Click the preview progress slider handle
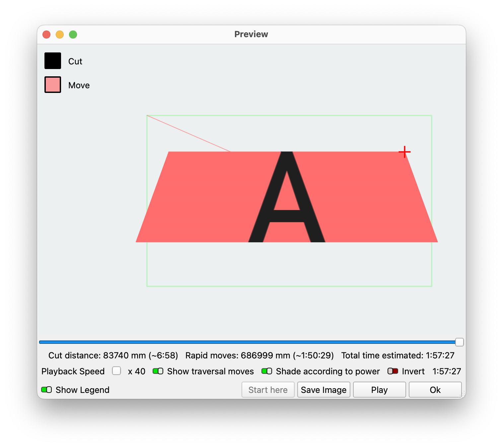Image resolution: width=503 pixels, height=448 pixels. click(459, 342)
